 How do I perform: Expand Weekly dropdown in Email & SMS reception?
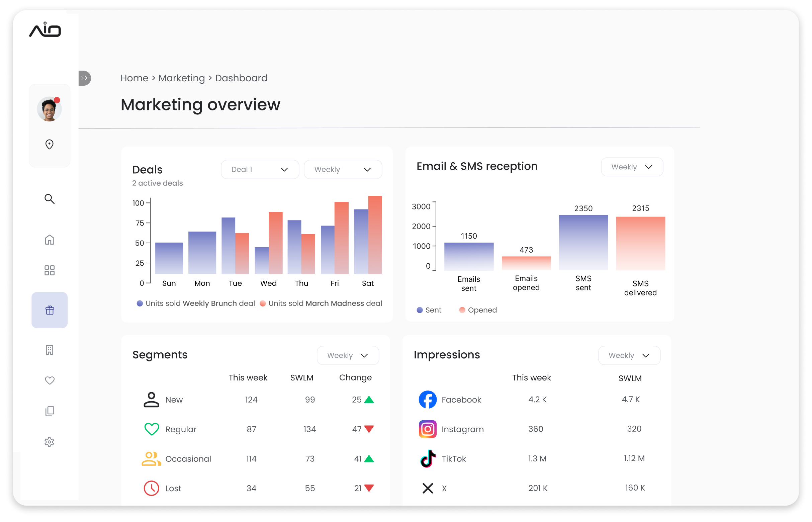632,167
